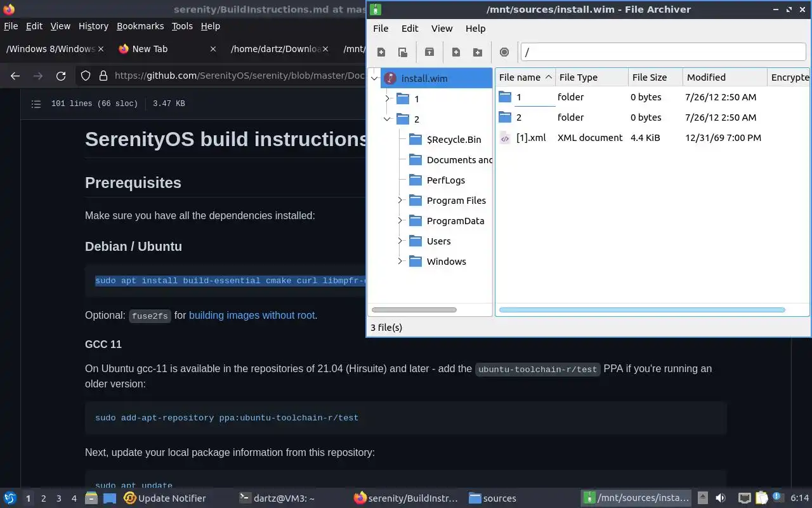Click the network tray icon
Viewport: 812px width, 508px height.
745,498
